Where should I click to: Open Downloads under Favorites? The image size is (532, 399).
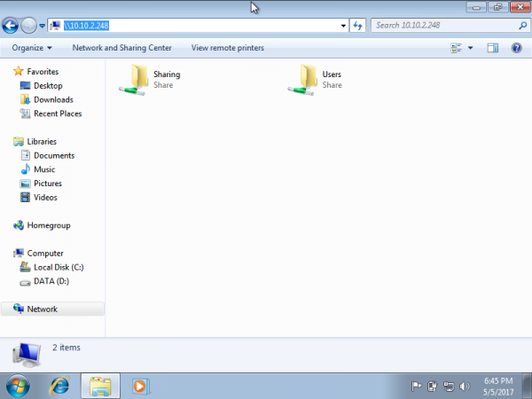click(53, 99)
